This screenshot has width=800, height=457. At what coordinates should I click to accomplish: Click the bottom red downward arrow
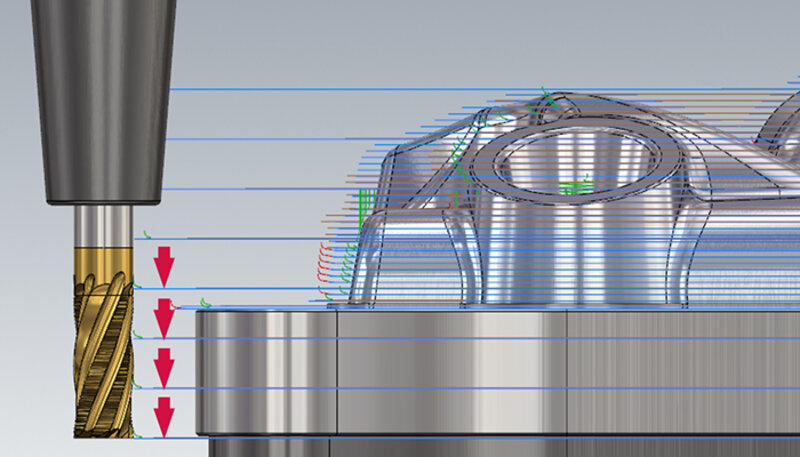point(164,416)
